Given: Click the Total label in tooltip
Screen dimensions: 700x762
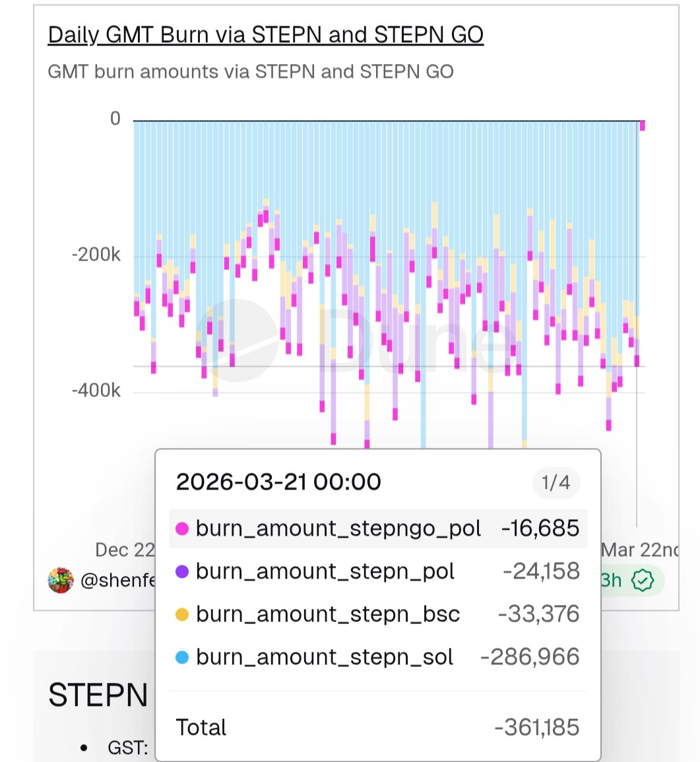Looking at the screenshot, I should [x=201, y=728].
